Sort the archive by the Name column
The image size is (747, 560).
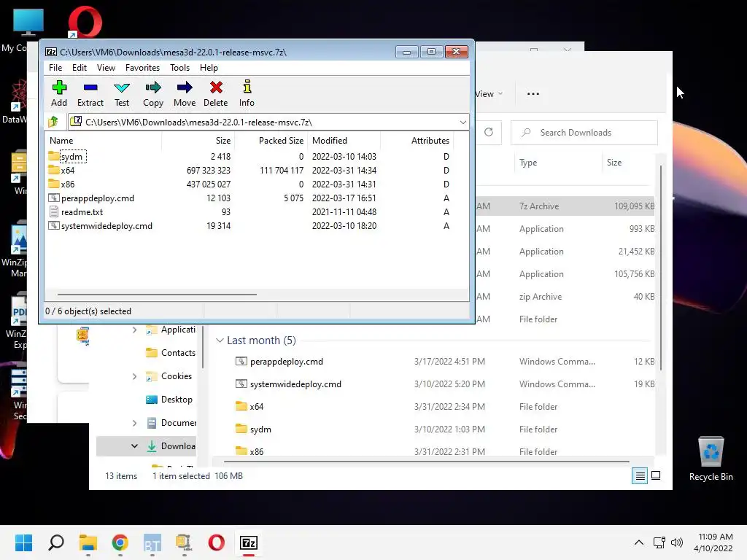[103, 141]
